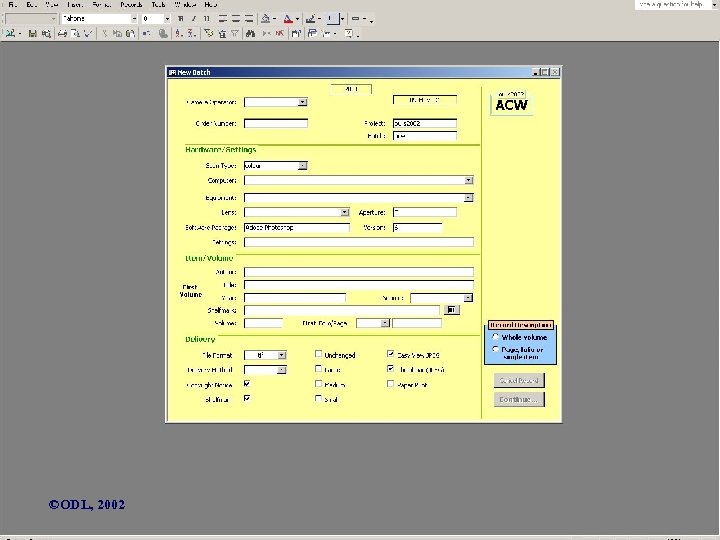Open the Help menu

[x=211, y=5]
